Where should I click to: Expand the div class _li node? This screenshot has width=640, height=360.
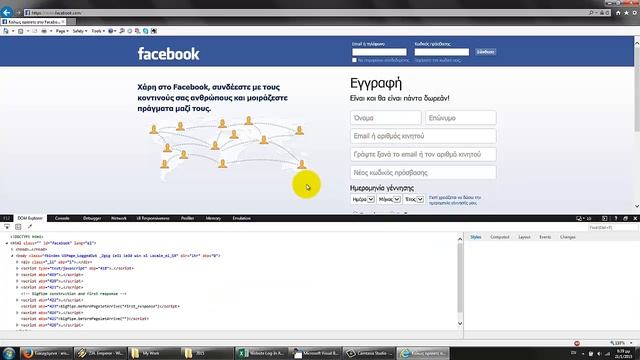(x=17, y=262)
